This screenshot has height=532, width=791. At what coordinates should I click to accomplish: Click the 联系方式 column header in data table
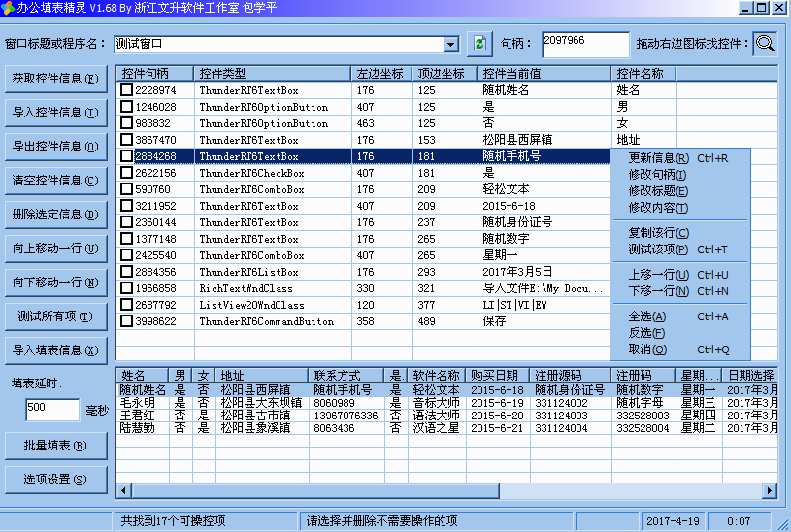(346, 376)
